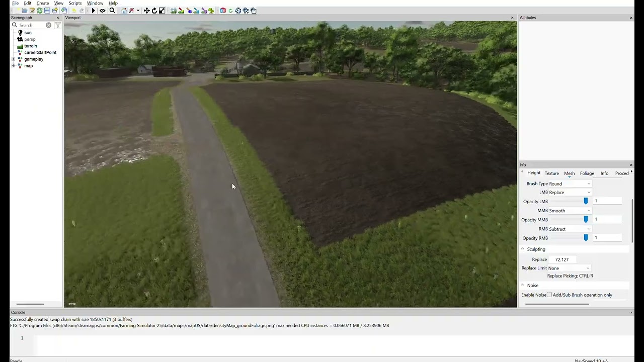
Task: Click the Undo toolbar icon
Action: [x=74, y=11]
